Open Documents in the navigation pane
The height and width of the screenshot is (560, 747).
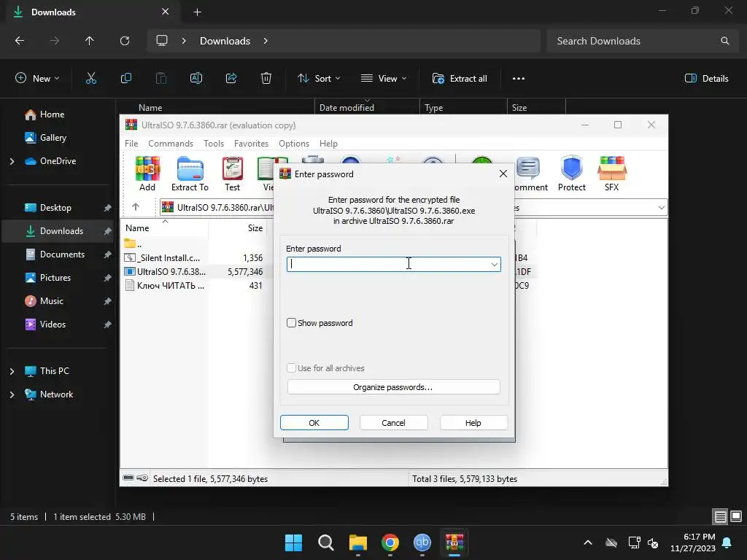(x=62, y=254)
